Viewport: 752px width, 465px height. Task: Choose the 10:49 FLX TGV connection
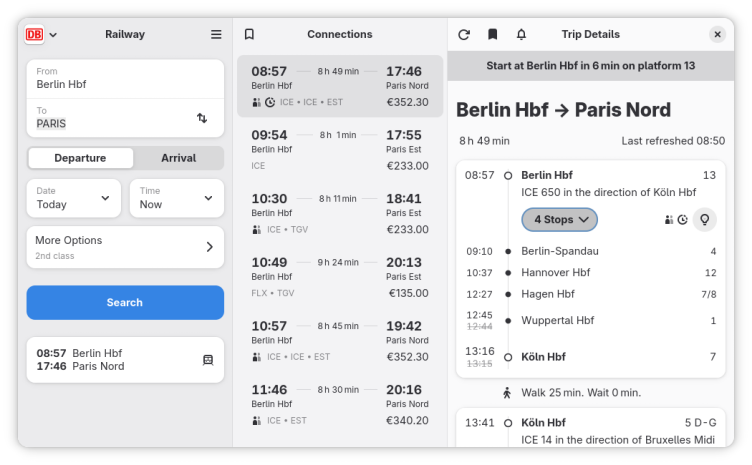click(x=340, y=277)
